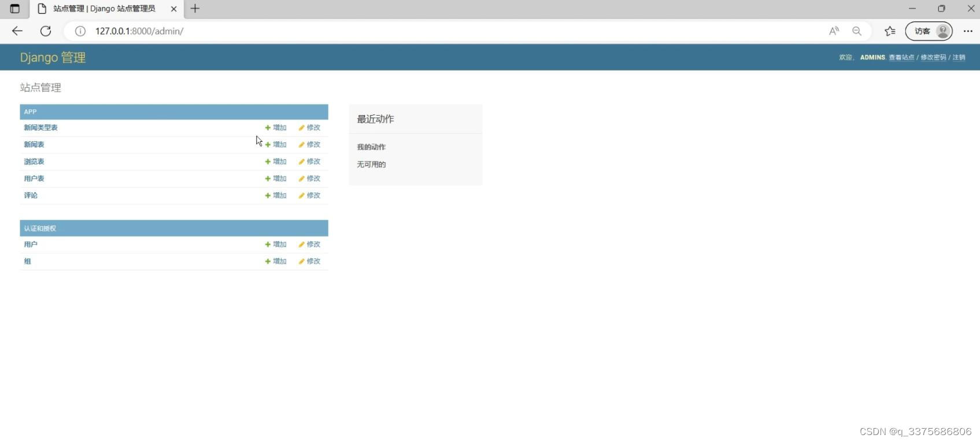Click 修改 for 组 row
Image resolution: width=980 pixels, height=442 pixels.
(309, 261)
